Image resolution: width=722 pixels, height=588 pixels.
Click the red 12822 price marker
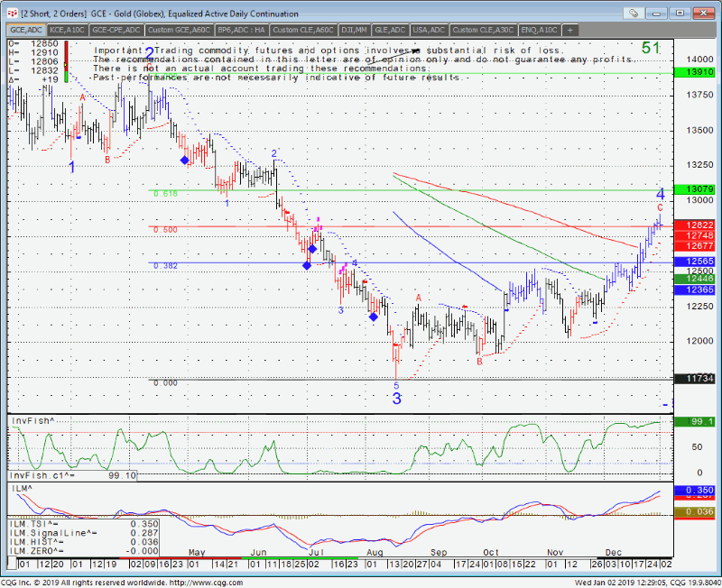700,225
